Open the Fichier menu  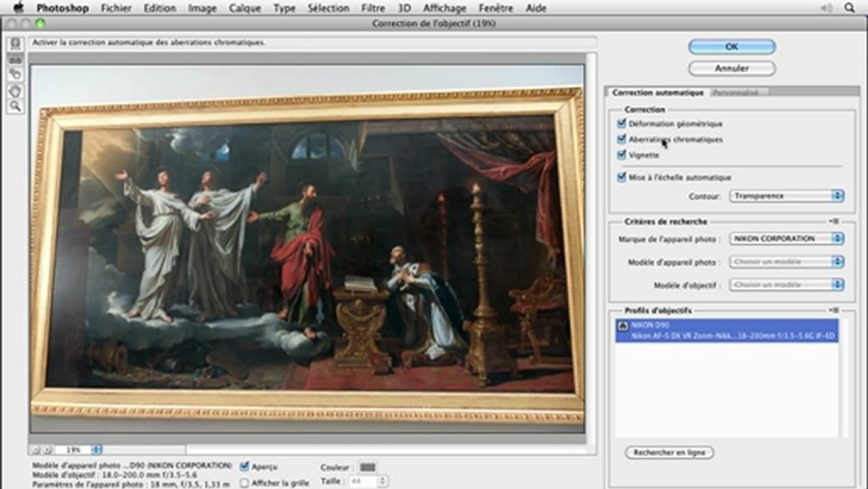[116, 8]
